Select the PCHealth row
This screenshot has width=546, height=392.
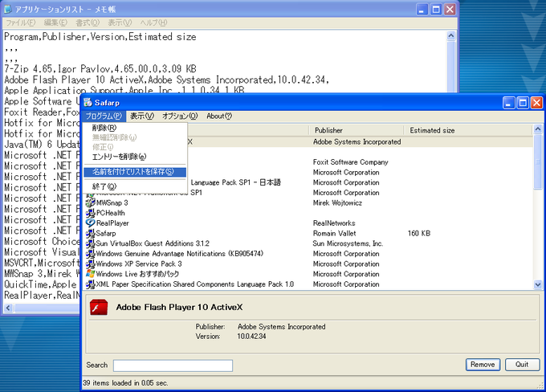[x=309, y=213]
